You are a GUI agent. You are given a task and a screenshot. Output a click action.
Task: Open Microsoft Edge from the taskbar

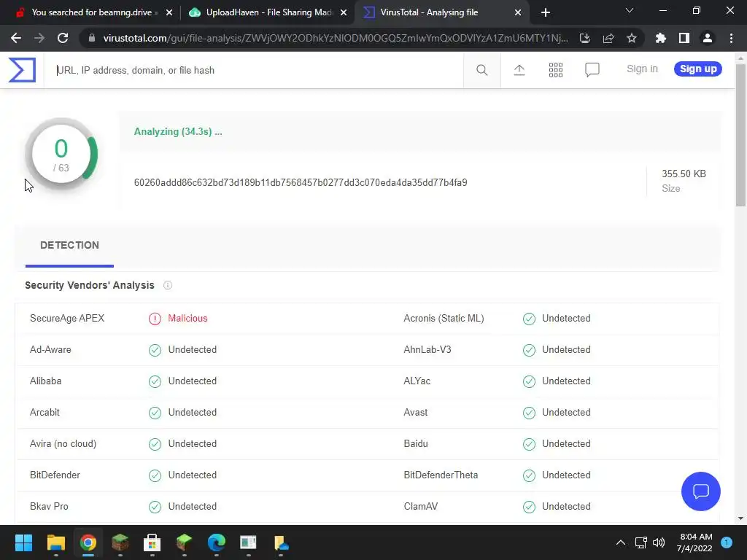[x=216, y=542]
